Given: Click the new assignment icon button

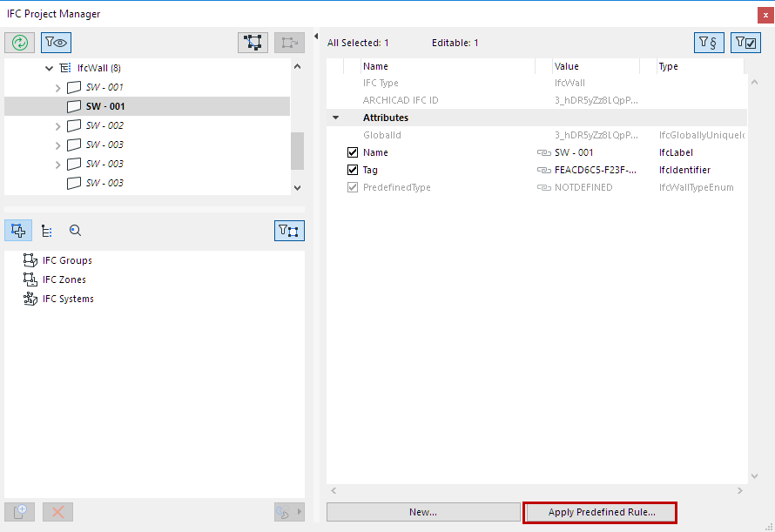Looking at the screenshot, I should (20, 512).
